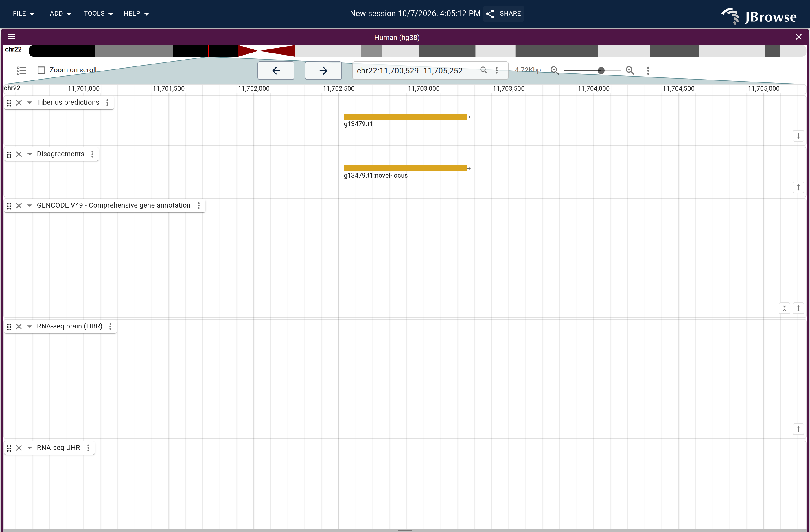Close the RNA-seq UHR track
This screenshot has width=810, height=532.
[19, 448]
